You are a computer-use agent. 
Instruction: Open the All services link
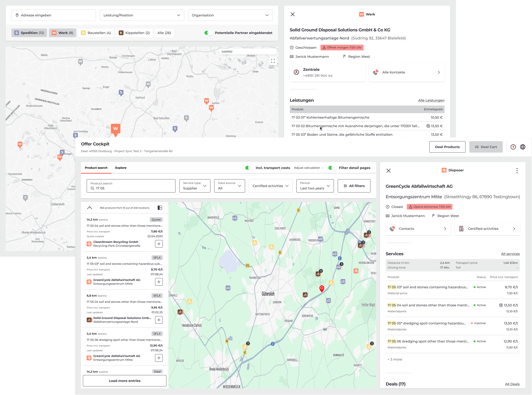[510, 254]
